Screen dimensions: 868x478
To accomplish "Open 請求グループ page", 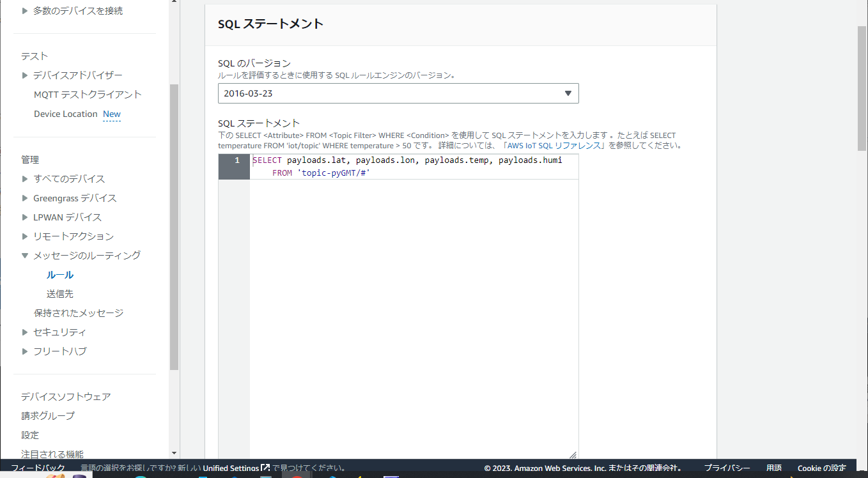I will click(48, 416).
